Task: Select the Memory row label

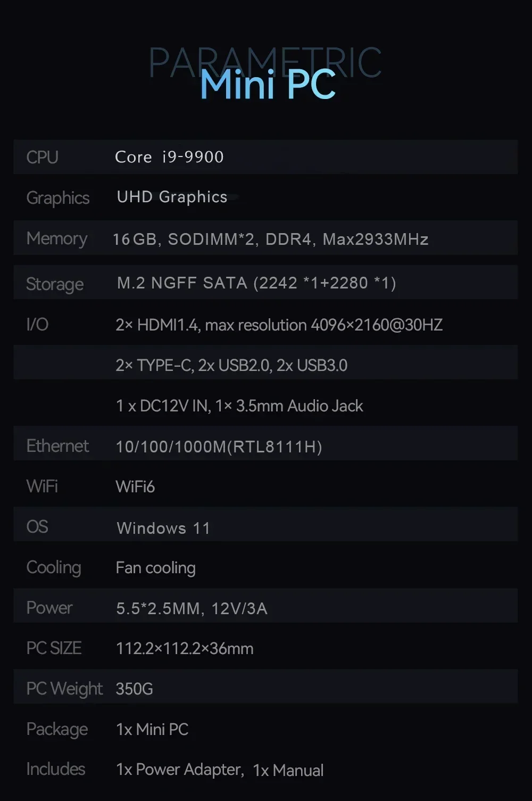Action: 56,238
